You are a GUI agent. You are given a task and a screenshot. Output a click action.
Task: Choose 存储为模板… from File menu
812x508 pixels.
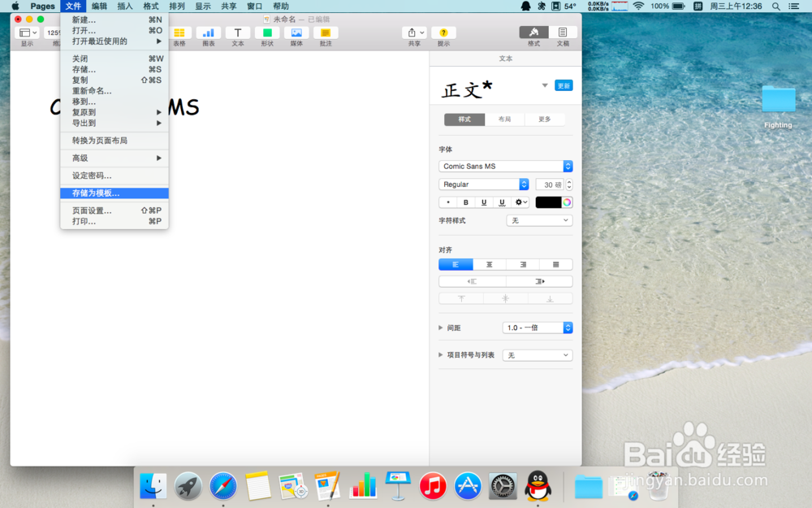[x=114, y=193]
